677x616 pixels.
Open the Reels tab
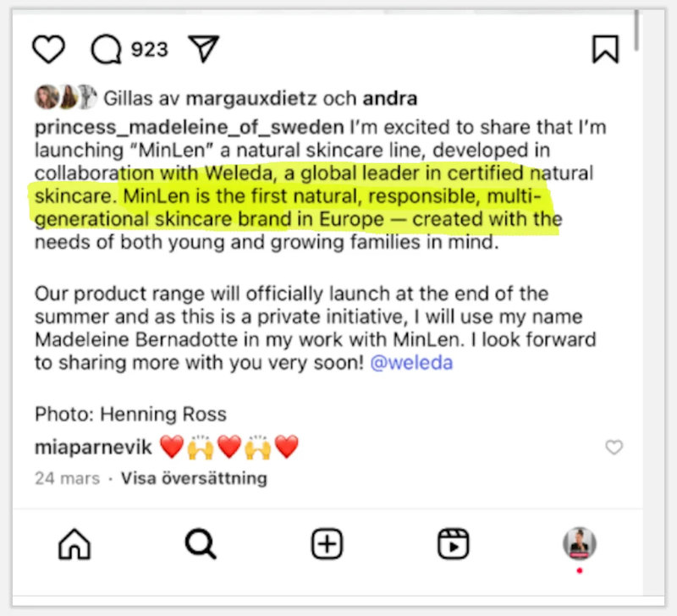pyautogui.click(x=454, y=544)
